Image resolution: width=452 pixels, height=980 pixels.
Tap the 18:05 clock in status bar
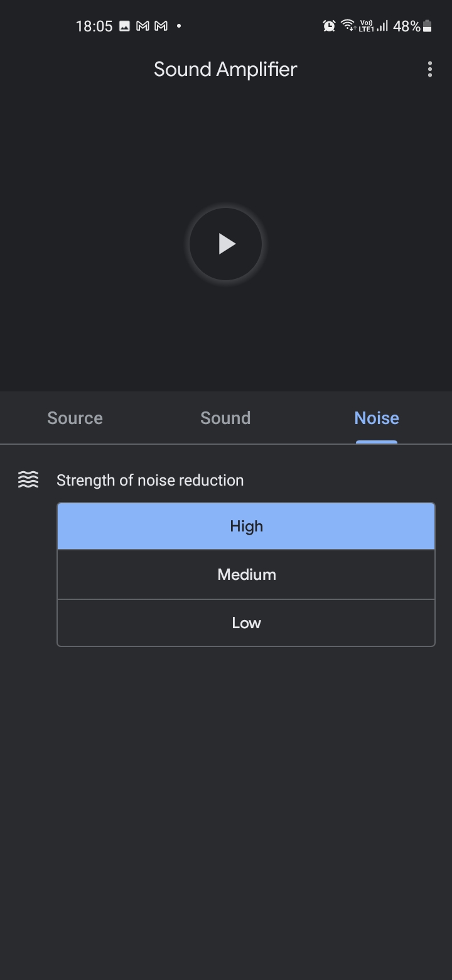pos(94,26)
